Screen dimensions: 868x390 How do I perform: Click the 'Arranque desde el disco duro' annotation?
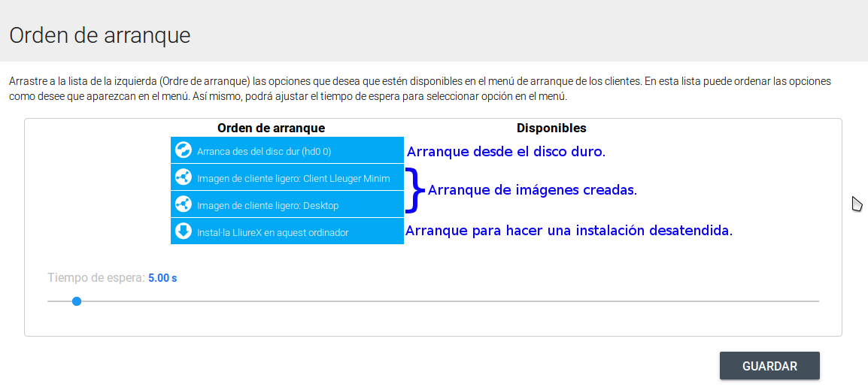[x=506, y=152]
